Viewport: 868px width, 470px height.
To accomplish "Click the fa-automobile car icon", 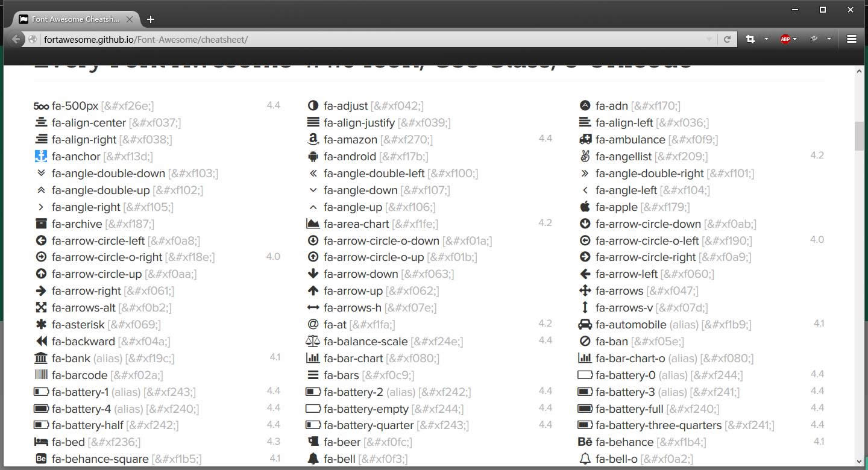I will [585, 325].
